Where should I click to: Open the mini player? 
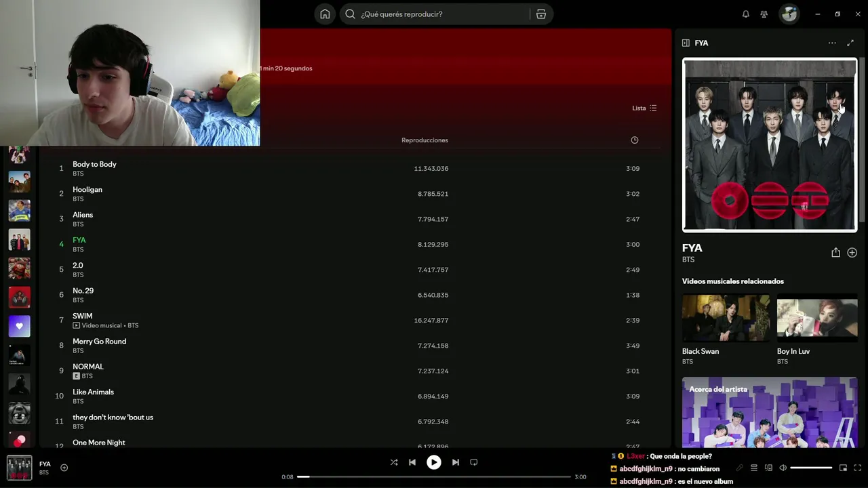[843, 468]
